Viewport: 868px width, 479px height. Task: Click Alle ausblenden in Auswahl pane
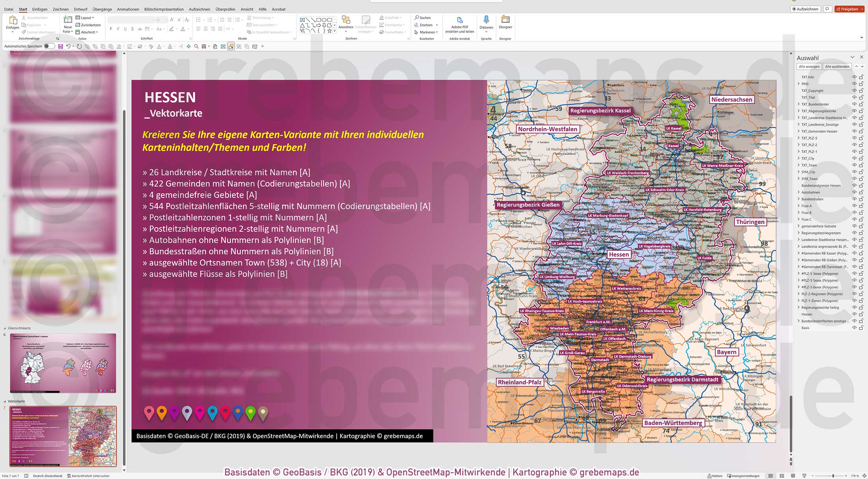pyautogui.click(x=837, y=66)
